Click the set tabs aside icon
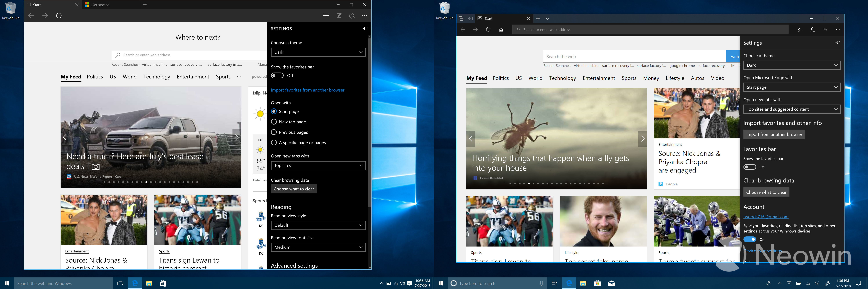Screen dimensions: 868x289 [470, 18]
